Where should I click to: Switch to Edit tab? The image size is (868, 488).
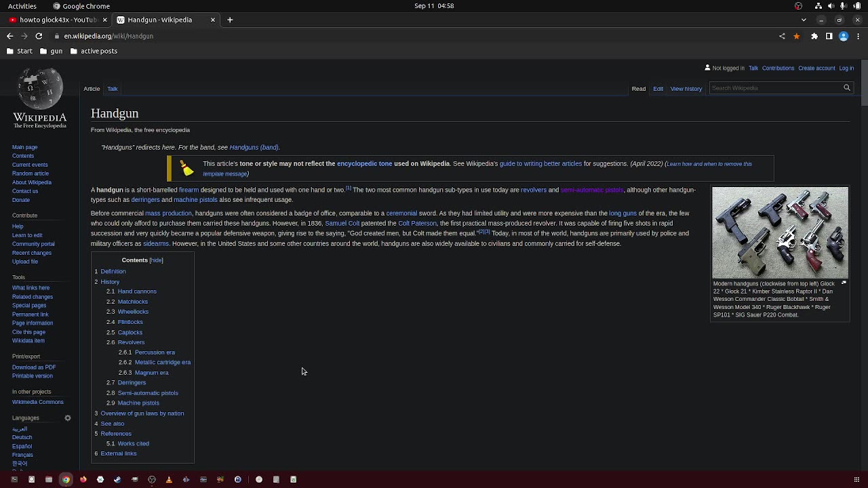[x=658, y=89]
